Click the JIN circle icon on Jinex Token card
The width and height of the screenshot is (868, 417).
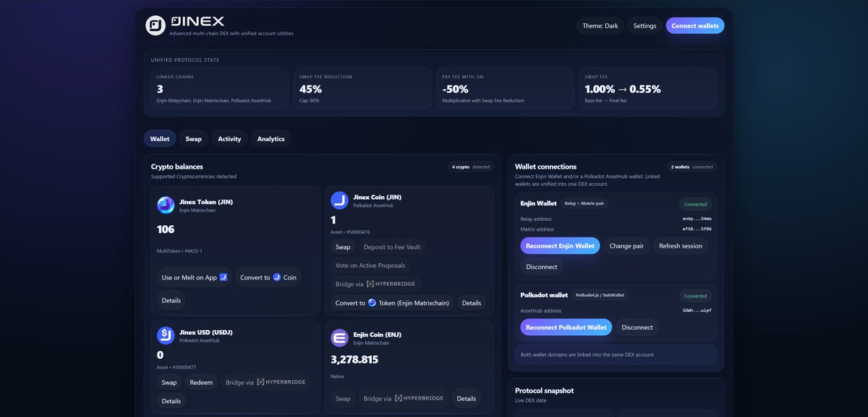[x=167, y=204]
